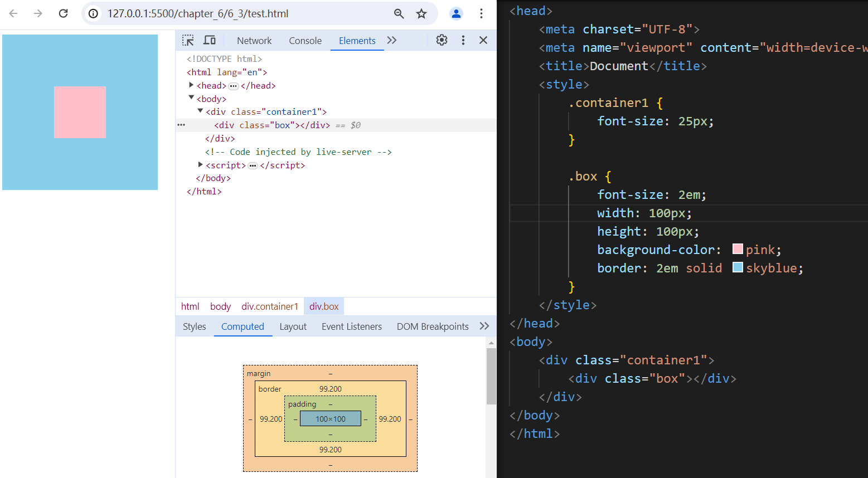
Task: Select the closing </body> tag row
Action: (x=336, y=178)
